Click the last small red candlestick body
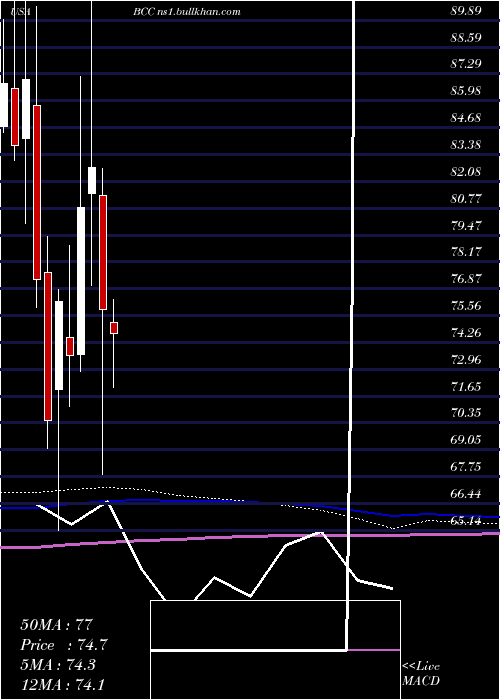This screenshot has height=700, width=500. coord(114,328)
